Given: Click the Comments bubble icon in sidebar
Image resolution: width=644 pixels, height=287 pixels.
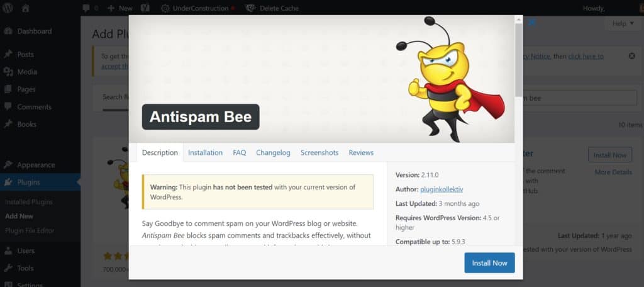Looking at the screenshot, I should coord(8,106).
